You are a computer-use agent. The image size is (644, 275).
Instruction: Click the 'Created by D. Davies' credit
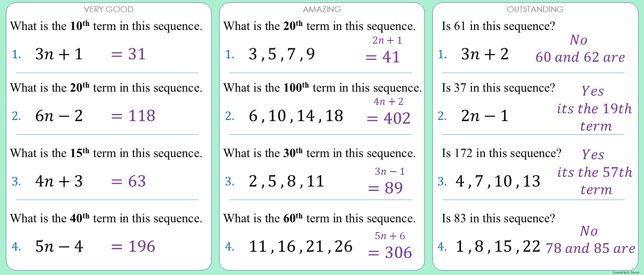[626, 272]
